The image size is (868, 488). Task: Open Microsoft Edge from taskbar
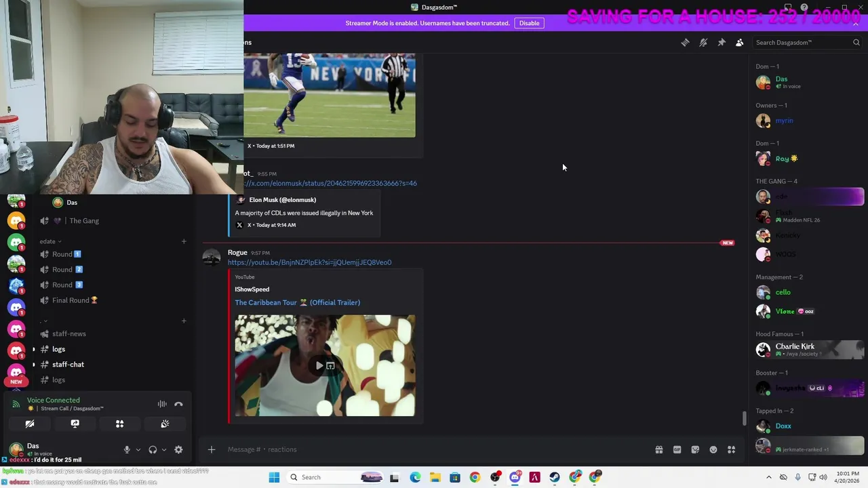pos(415,477)
